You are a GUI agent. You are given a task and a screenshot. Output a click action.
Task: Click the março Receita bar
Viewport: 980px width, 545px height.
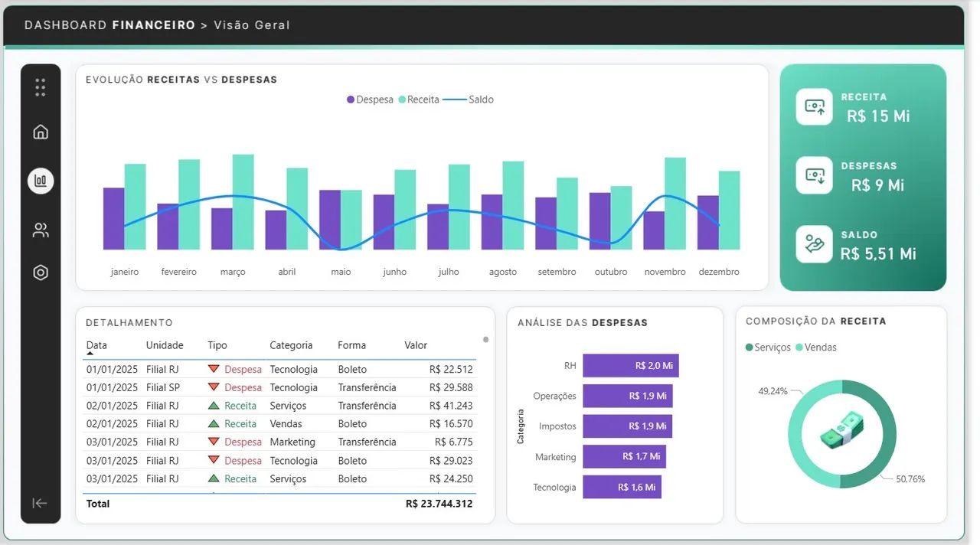pyautogui.click(x=243, y=202)
